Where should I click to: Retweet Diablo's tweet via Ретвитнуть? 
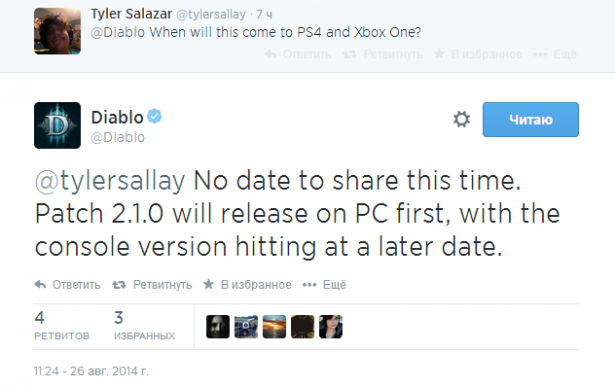click(x=152, y=285)
